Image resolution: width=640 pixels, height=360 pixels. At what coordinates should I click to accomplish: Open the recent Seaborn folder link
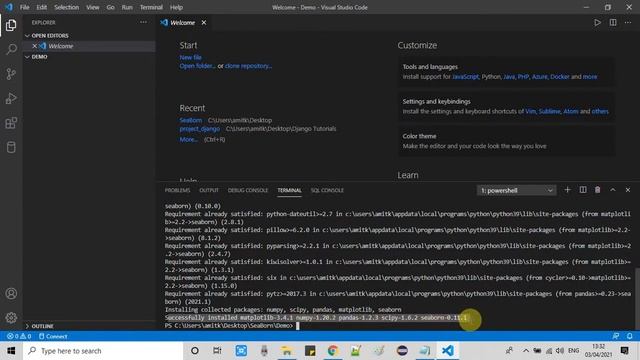191,120
